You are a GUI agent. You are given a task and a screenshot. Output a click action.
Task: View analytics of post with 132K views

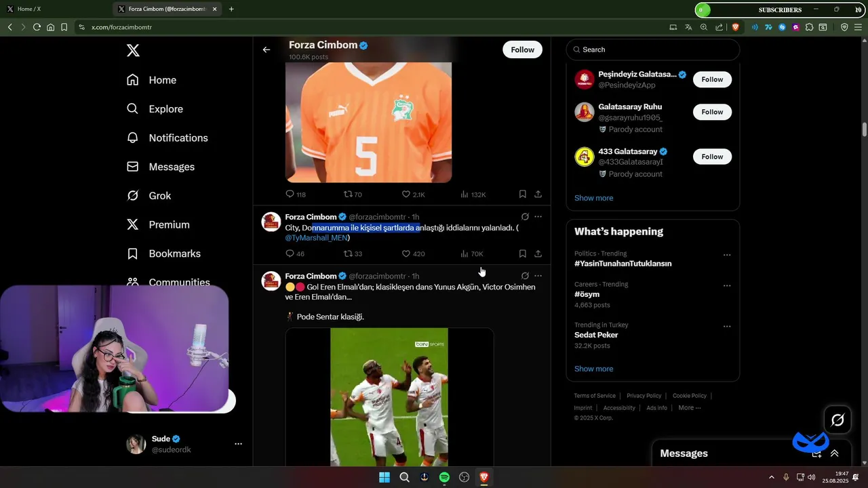[x=473, y=195]
